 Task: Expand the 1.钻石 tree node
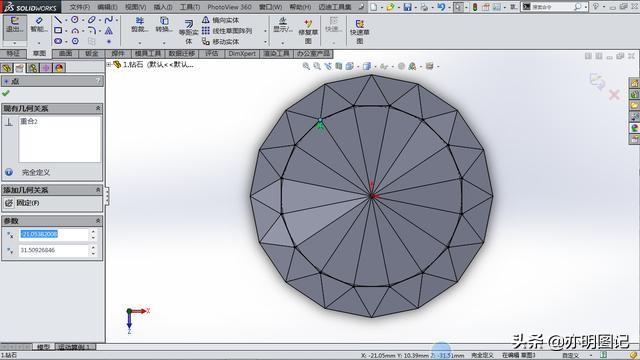(109, 64)
